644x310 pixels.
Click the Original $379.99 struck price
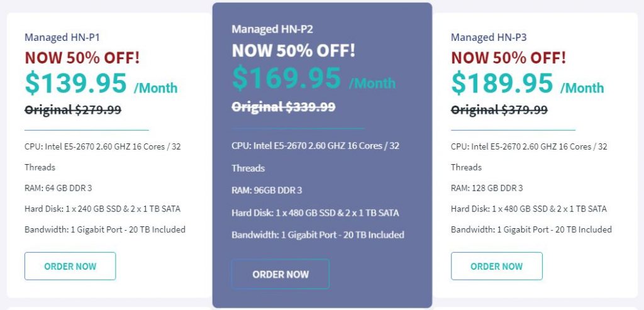click(x=499, y=110)
